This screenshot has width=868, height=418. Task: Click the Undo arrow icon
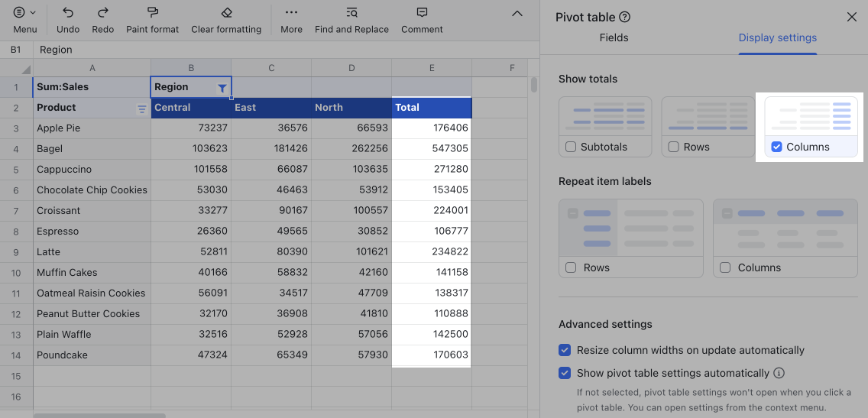point(68,13)
